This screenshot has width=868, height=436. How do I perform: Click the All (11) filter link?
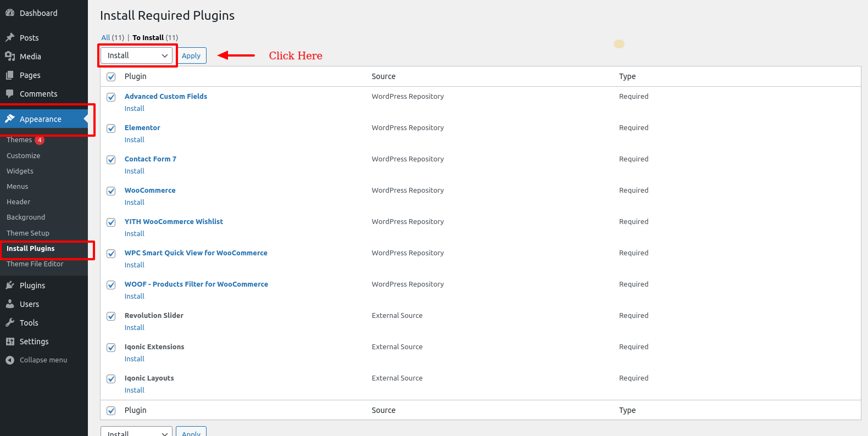click(113, 37)
